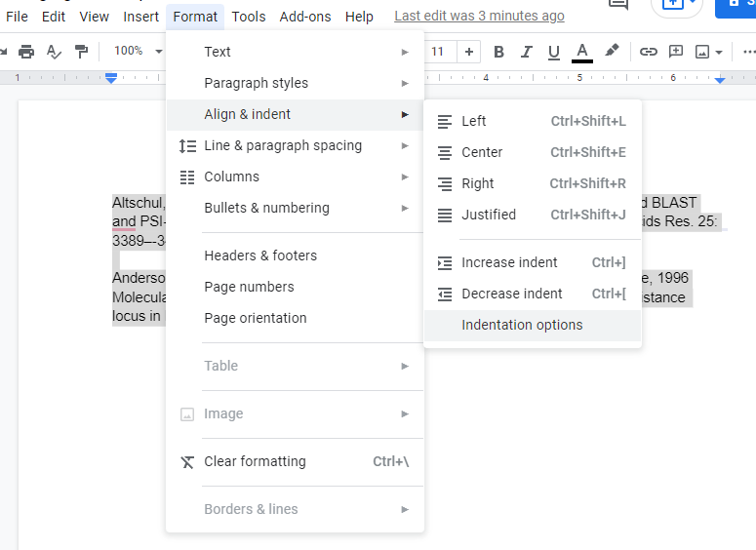Click the Add comment icon
This screenshot has width=756, height=550.
676,52
